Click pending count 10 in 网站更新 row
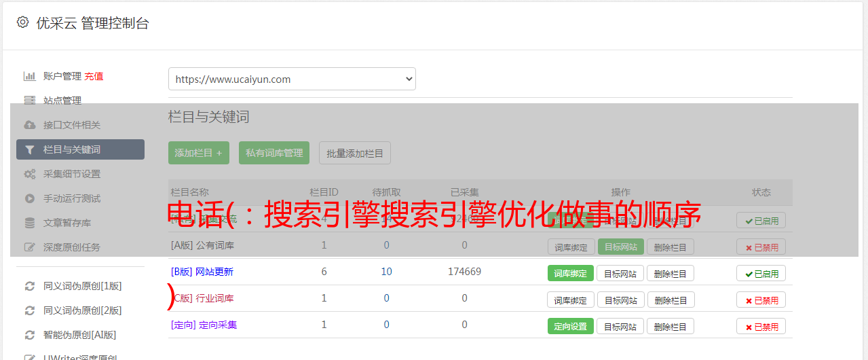Image resolution: width=868 pixels, height=360 pixels. [386, 272]
